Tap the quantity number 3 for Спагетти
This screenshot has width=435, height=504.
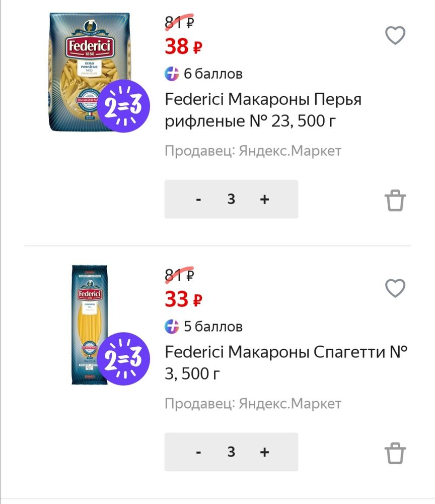click(x=231, y=452)
